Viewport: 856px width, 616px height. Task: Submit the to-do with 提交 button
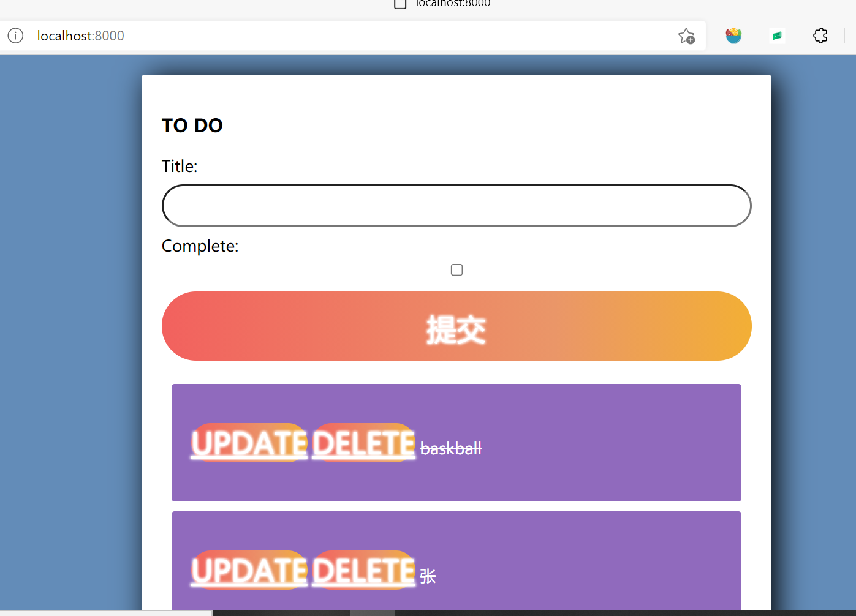point(456,326)
